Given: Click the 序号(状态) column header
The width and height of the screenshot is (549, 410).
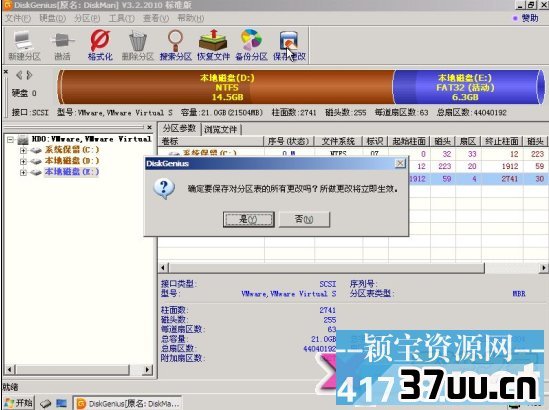Looking at the screenshot, I should pyautogui.click(x=288, y=141).
